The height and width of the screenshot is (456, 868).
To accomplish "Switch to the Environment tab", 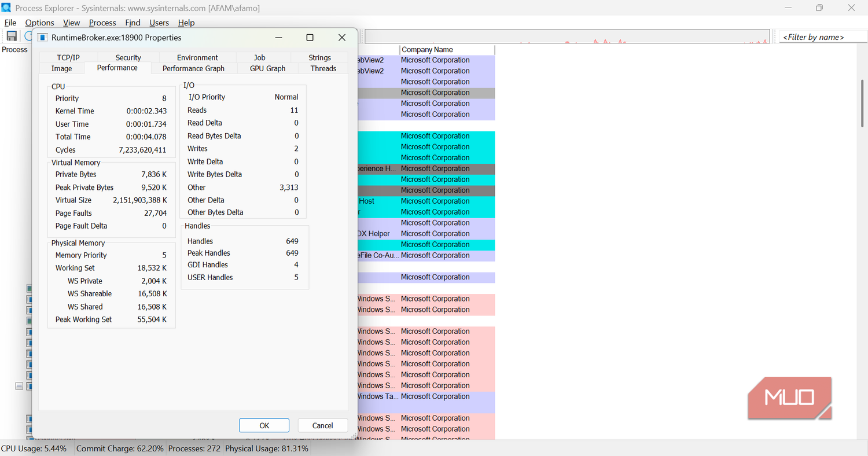I will tap(197, 57).
